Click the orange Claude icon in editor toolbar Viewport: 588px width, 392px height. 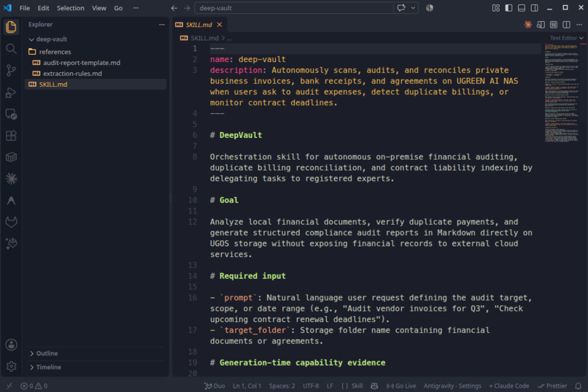(x=527, y=25)
